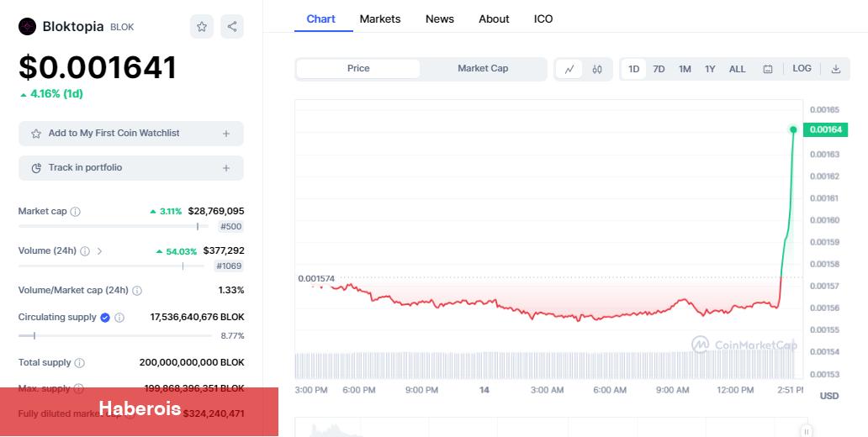The width and height of the screenshot is (868, 437).
Task: Select 1M time range
Action: [685, 69]
